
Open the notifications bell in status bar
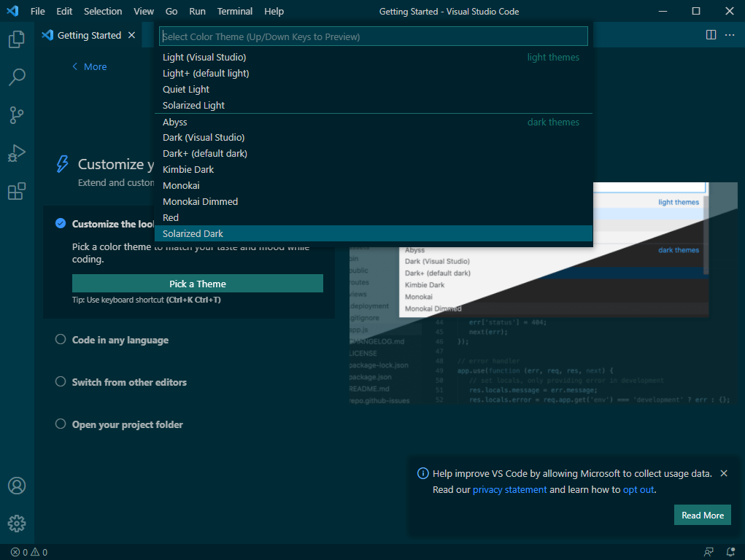point(730,552)
